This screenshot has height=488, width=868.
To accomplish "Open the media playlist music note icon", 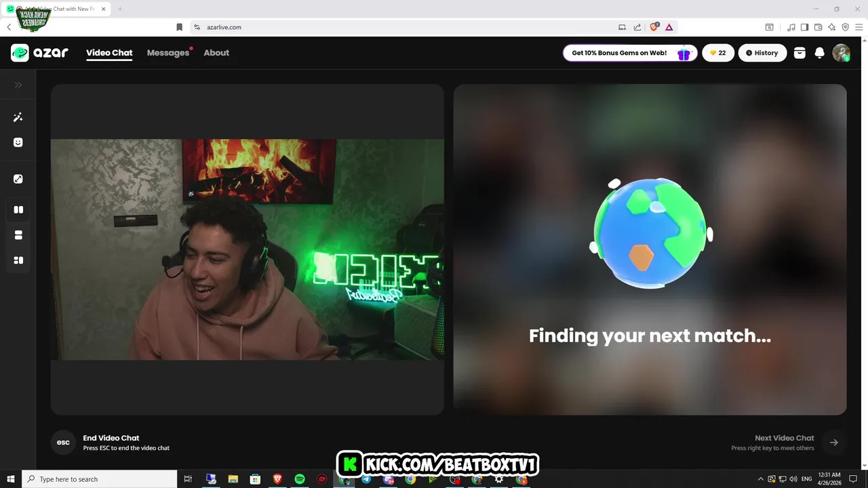I will pos(791,27).
